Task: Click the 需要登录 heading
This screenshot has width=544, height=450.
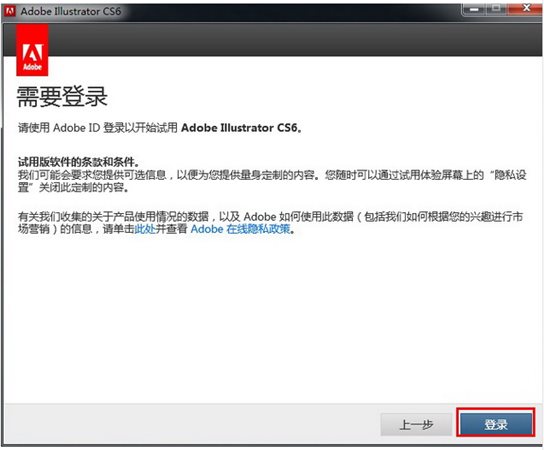Action: tap(62, 96)
